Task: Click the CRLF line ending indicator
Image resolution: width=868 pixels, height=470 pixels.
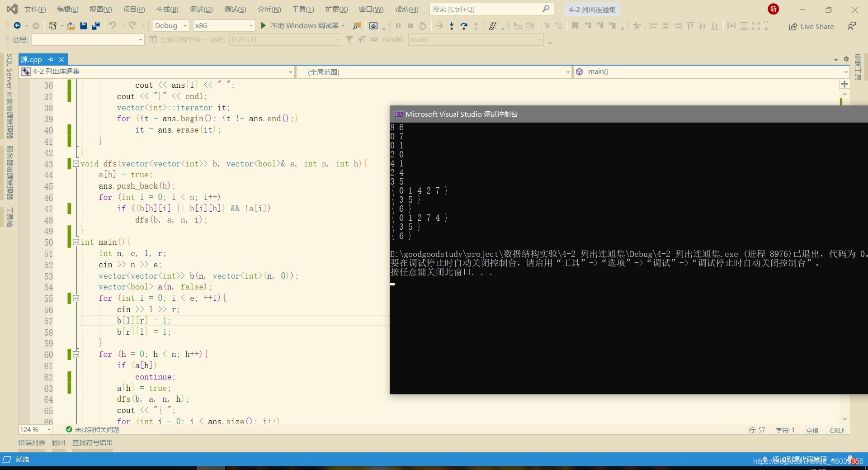Action: tap(837, 430)
